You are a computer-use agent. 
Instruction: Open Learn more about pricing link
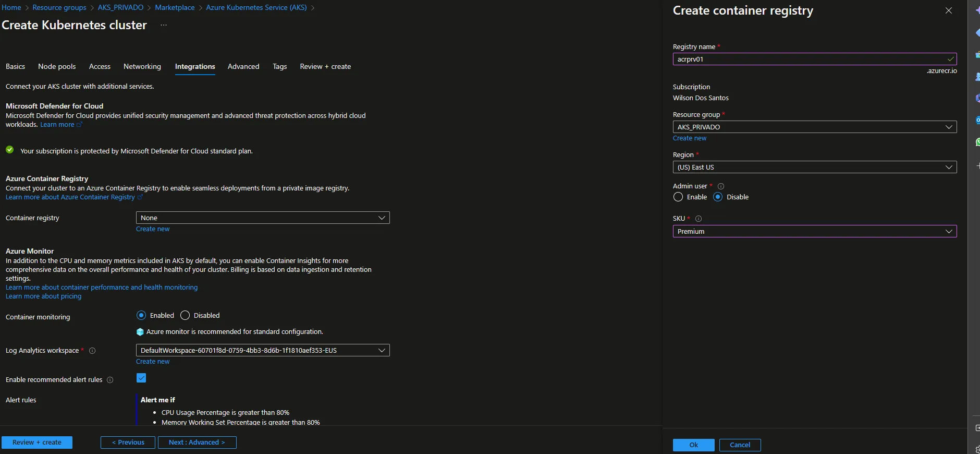(x=44, y=296)
